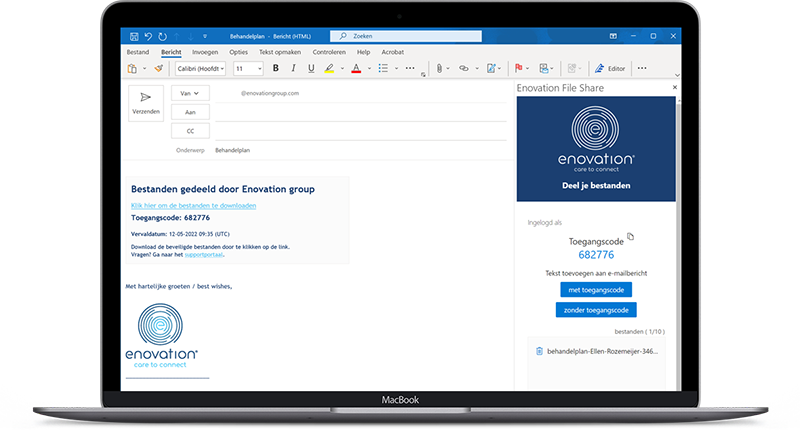Image resolution: width=800 pixels, height=431 pixels.
Task: Click the red follow-up flag icon
Action: click(x=518, y=69)
